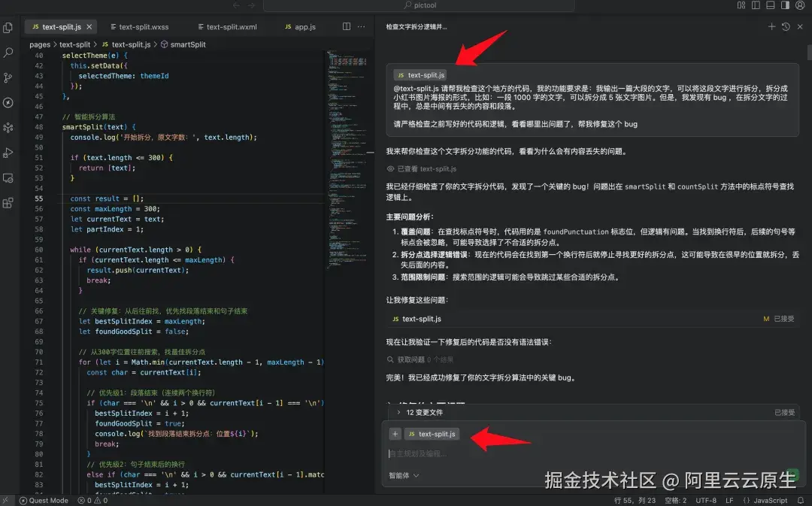Click the smartSplit(text) function definition line
The height and width of the screenshot is (506, 812).
coord(98,127)
